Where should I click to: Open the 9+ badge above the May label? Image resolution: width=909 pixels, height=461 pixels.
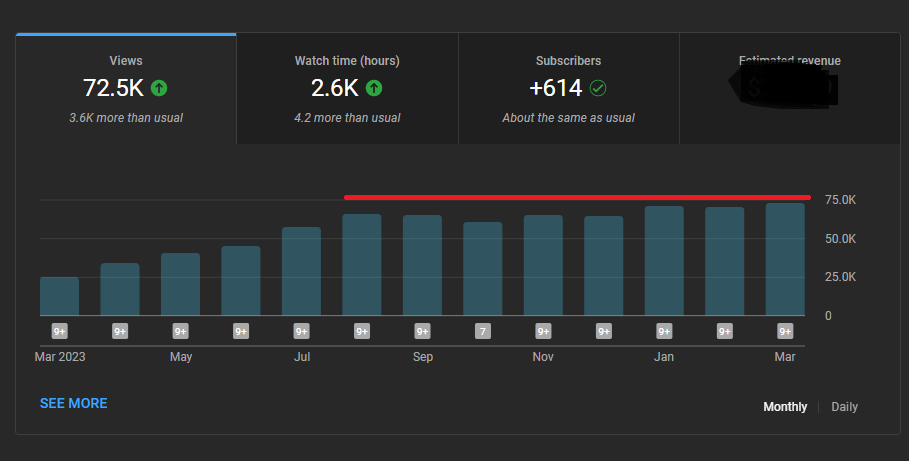[180, 331]
